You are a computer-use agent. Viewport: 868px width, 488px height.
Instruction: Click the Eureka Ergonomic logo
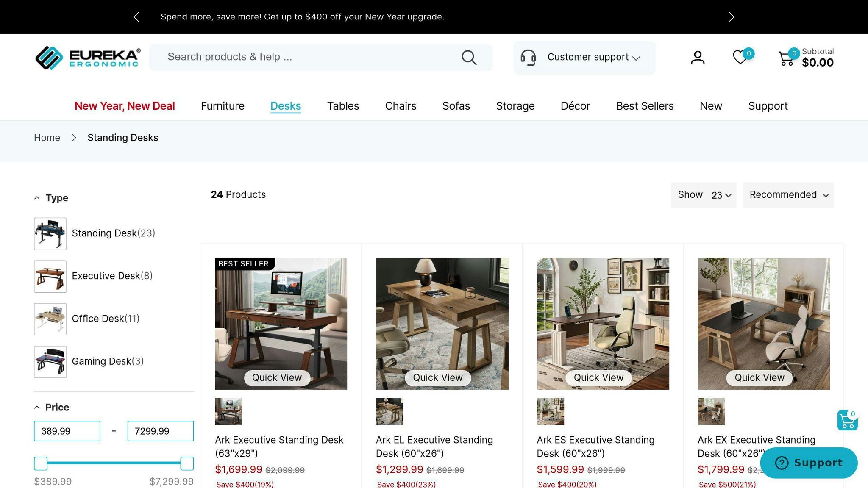(x=88, y=58)
